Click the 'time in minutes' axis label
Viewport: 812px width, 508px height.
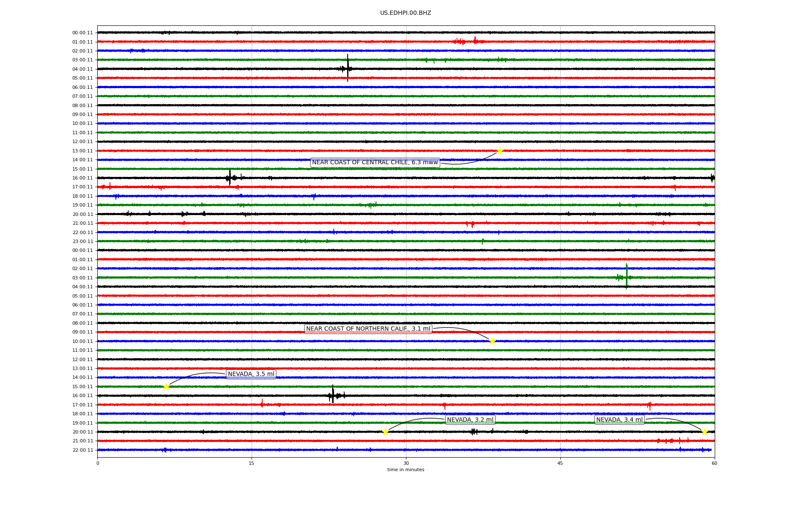click(x=406, y=470)
